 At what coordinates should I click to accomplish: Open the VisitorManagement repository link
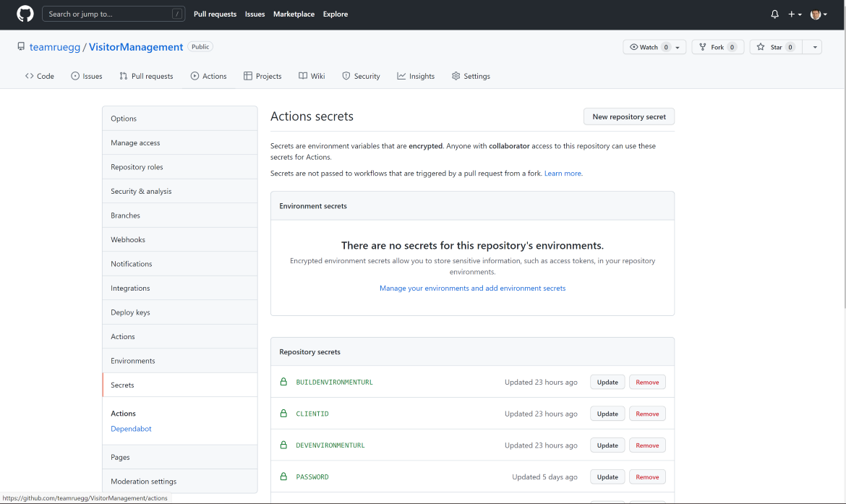click(136, 47)
